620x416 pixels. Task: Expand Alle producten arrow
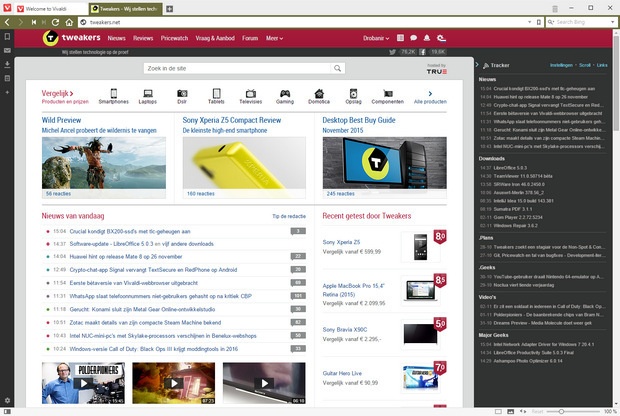click(430, 94)
